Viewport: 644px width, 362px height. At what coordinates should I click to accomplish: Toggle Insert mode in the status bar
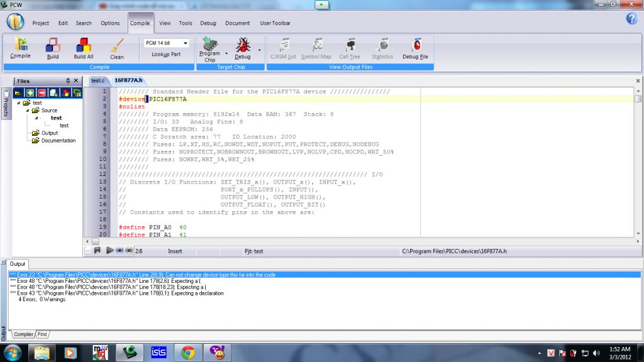(x=175, y=251)
